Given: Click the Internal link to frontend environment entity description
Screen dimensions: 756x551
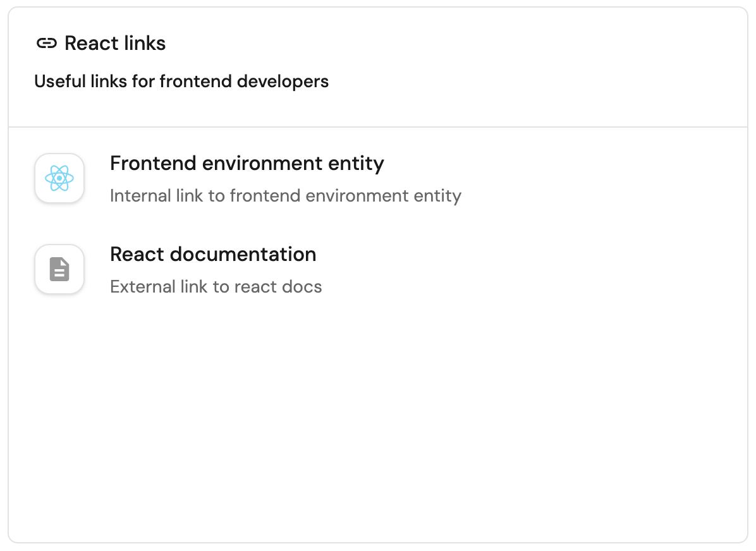Looking at the screenshot, I should 285,196.
